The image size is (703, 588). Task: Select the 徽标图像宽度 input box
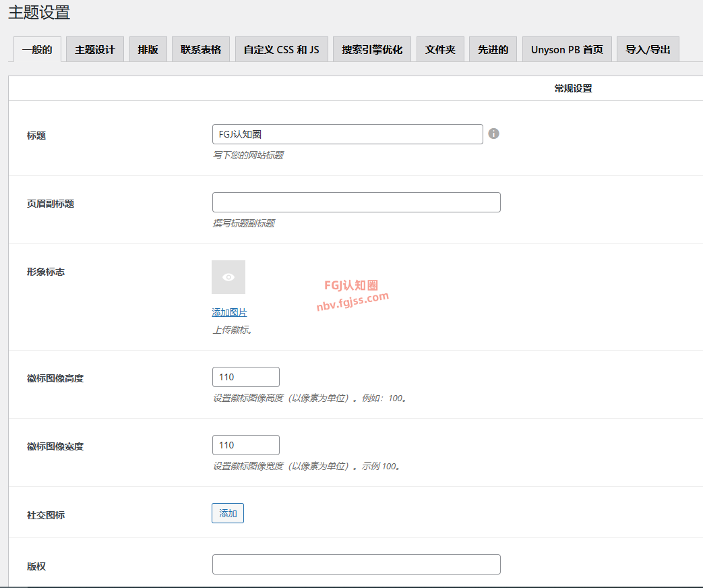point(245,445)
